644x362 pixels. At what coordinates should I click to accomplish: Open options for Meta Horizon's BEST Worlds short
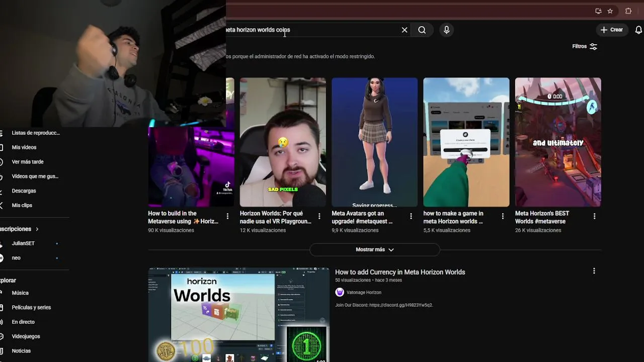pyautogui.click(x=594, y=216)
